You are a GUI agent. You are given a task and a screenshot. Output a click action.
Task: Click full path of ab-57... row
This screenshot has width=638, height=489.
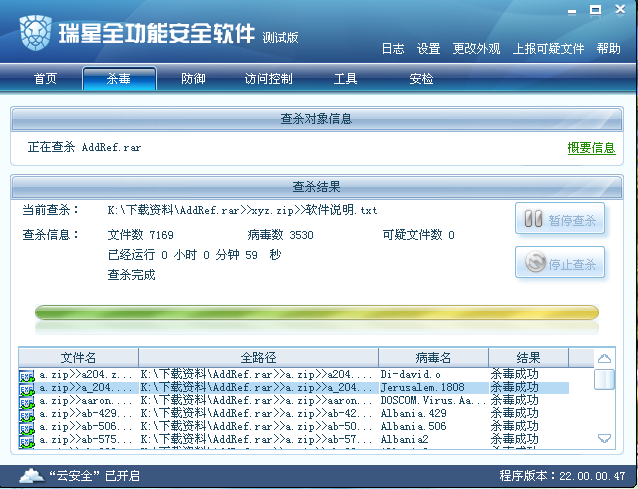[256, 440]
